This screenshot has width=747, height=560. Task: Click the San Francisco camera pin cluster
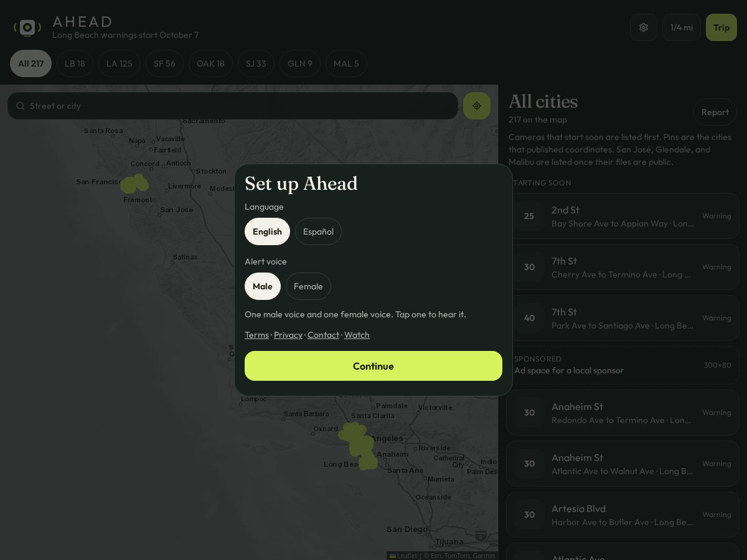pyautogui.click(x=134, y=184)
